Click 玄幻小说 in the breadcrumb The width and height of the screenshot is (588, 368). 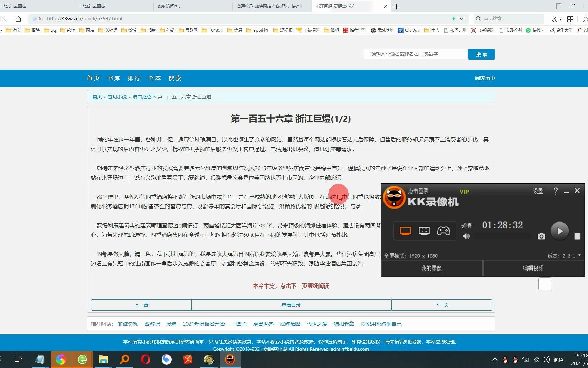click(117, 97)
